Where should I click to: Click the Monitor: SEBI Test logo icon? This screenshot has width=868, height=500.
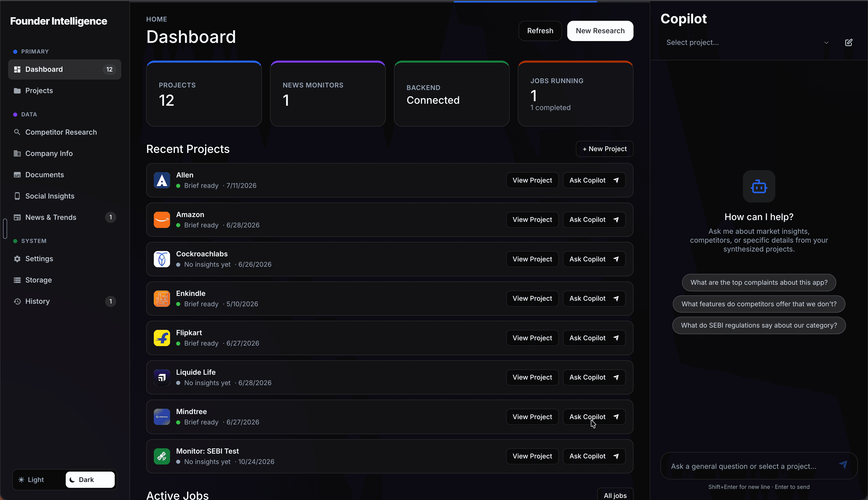[162, 456]
